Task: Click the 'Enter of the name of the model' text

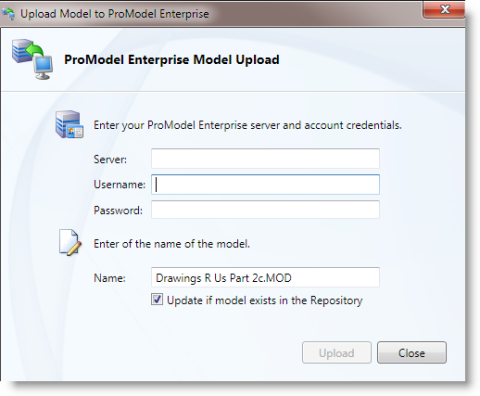Action: (x=172, y=244)
